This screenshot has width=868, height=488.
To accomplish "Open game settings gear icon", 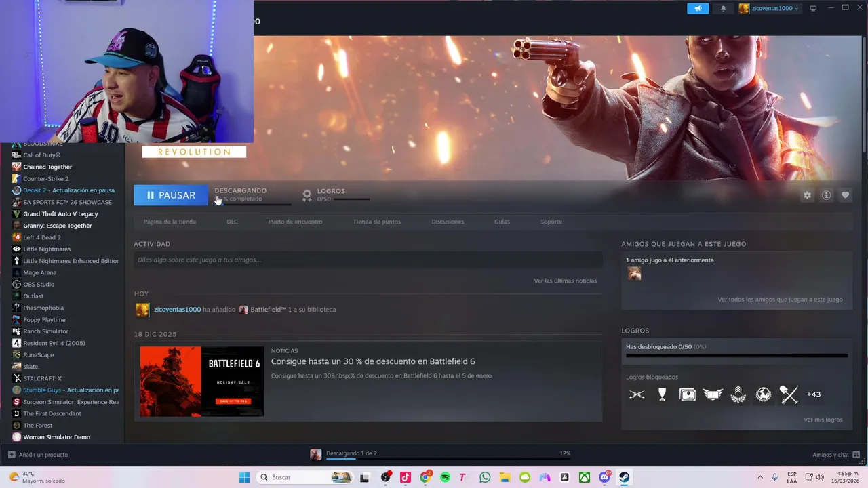I will click(x=807, y=195).
